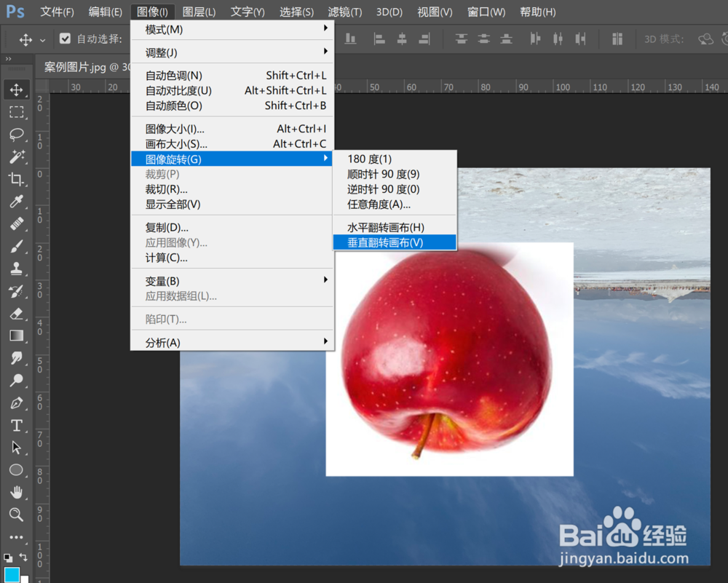
Task: Choose 顺时针 90 度(9) rotation
Action: [x=395, y=174]
